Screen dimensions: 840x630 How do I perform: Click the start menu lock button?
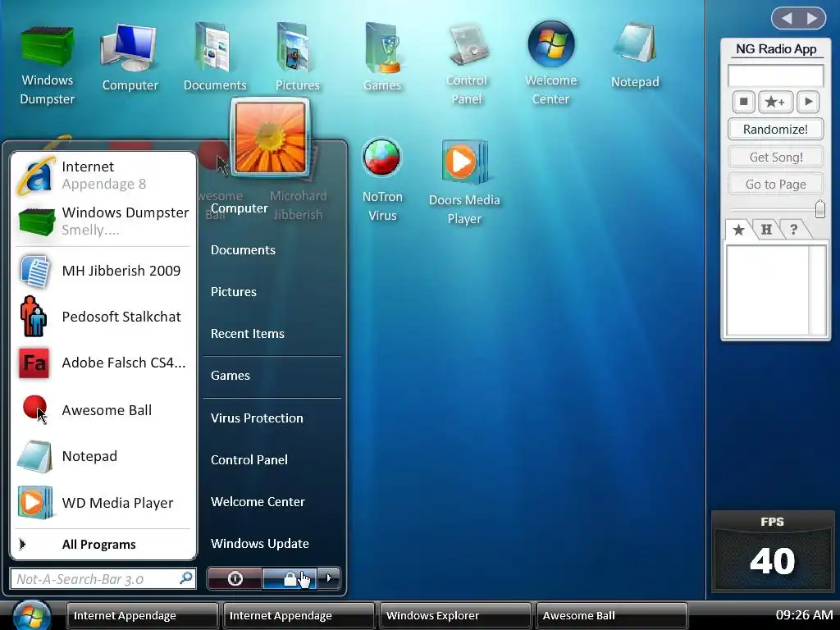tap(290, 578)
